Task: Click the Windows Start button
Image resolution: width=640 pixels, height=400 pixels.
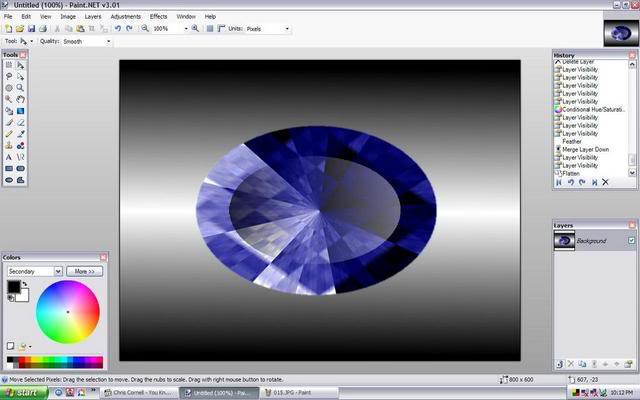Action: click(24, 393)
